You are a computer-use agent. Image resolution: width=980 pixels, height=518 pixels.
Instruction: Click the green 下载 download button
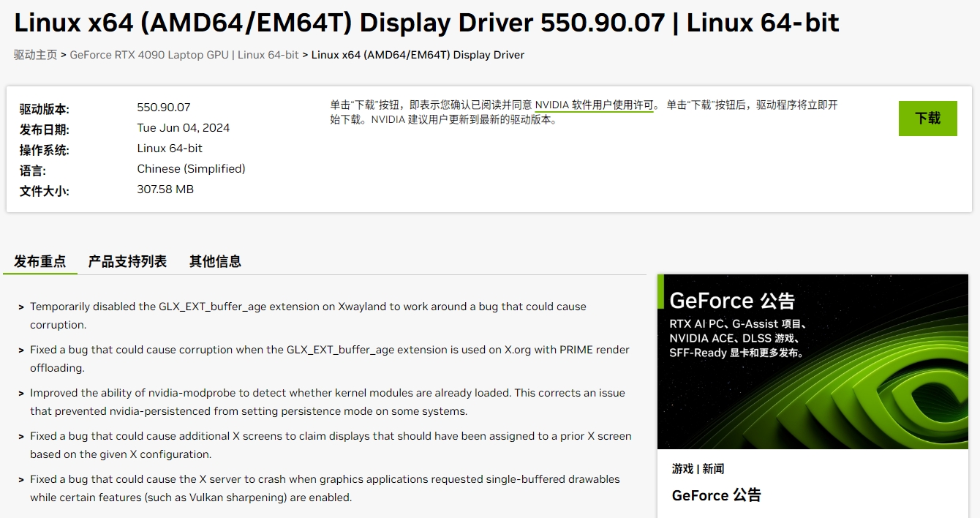pos(927,119)
